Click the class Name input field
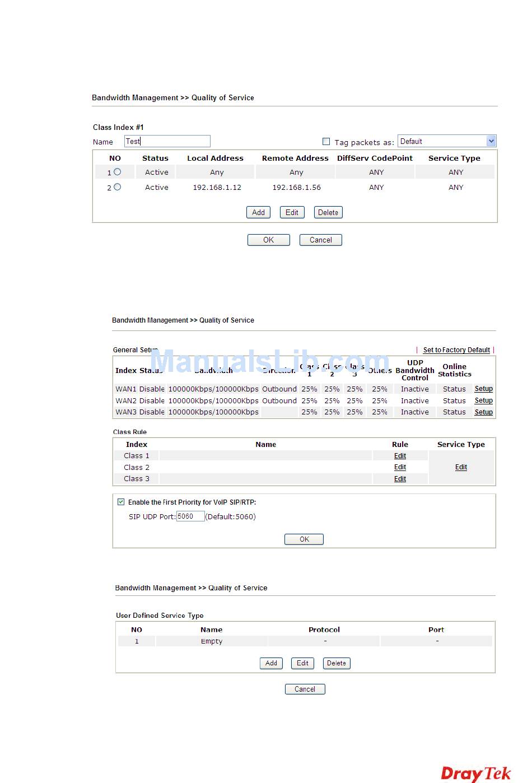This screenshot has height=783, width=532. [x=167, y=141]
